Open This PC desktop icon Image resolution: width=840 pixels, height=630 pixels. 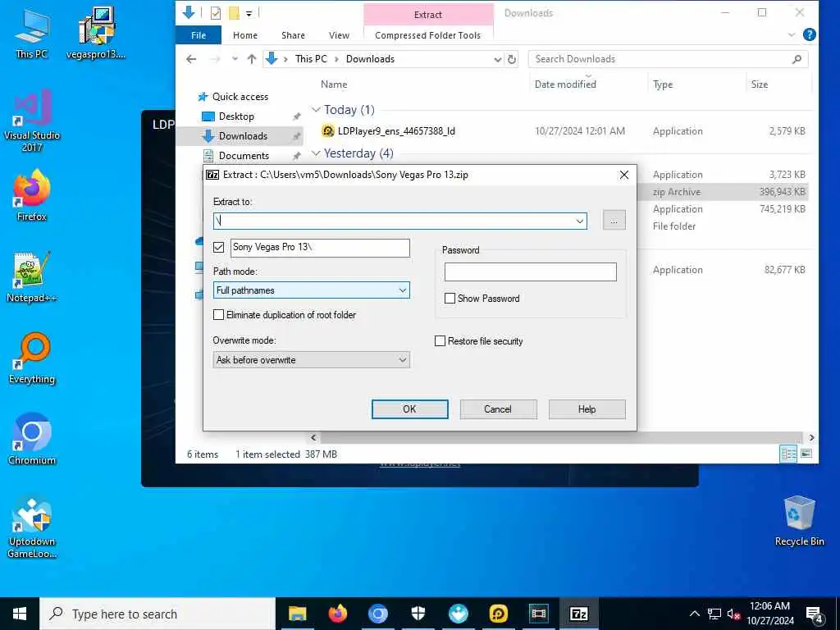(32, 33)
